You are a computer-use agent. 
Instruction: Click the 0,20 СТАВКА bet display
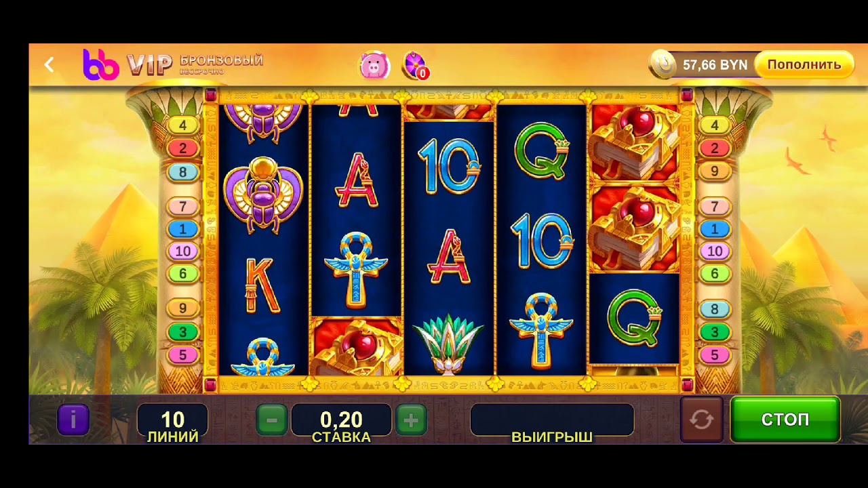341,424
